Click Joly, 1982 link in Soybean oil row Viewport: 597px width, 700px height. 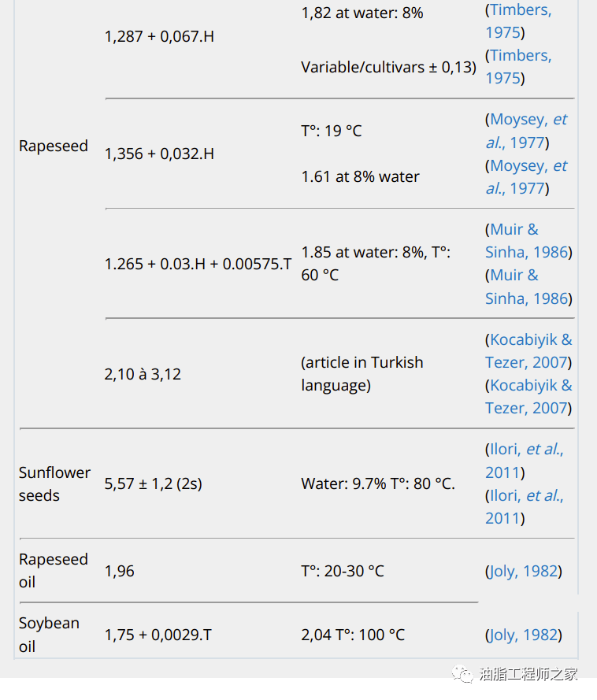point(524,635)
